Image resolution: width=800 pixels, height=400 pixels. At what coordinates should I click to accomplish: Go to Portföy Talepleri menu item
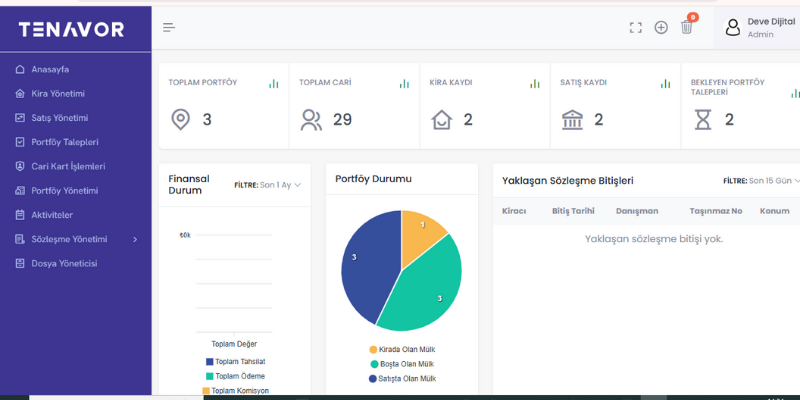(65, 142)
